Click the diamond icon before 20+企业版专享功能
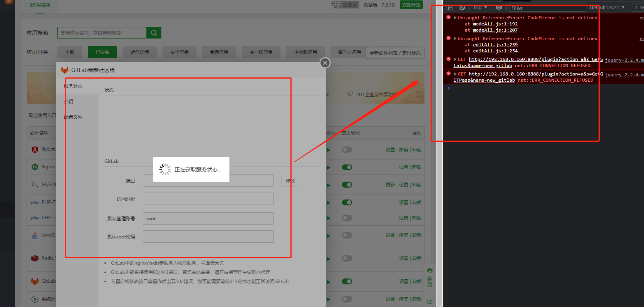Image resolution: width=644 pixels, height=307 pixels. coord(350,94)
